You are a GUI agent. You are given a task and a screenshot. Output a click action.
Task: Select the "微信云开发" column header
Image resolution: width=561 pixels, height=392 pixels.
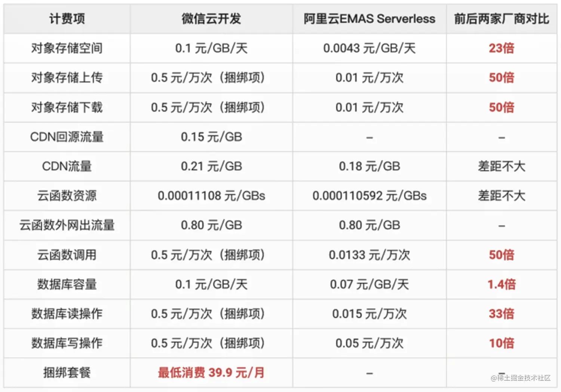point(211,19)
